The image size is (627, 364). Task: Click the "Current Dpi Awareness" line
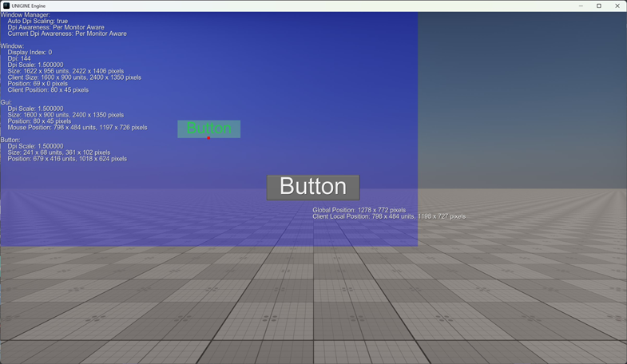67,34
